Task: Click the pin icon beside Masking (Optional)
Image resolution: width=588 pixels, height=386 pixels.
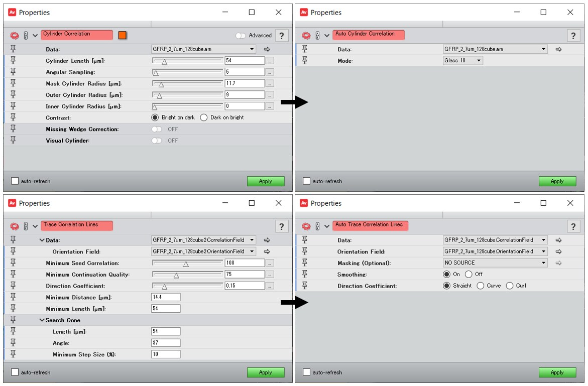Action: click(x=305, y=263)
